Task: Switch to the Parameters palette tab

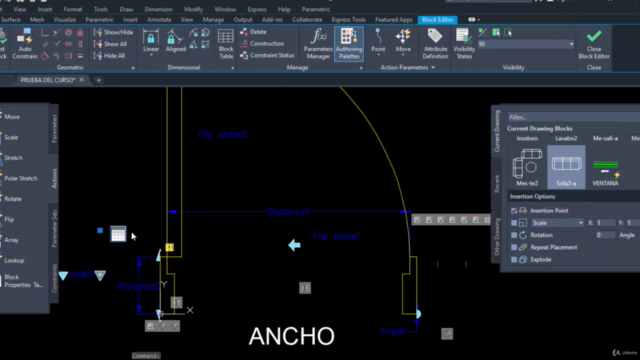Action: pyautogui.click(x=54, y=129)
